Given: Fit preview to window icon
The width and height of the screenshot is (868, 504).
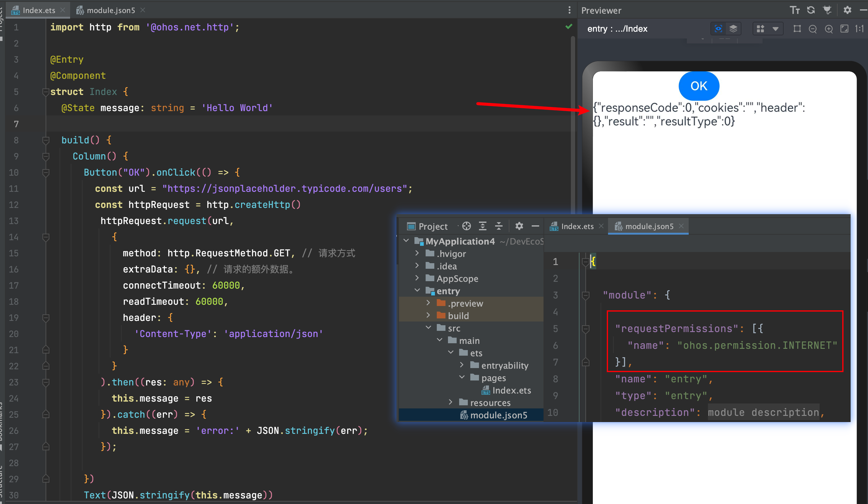Looking at the screenshot, I should coord(844,29).
